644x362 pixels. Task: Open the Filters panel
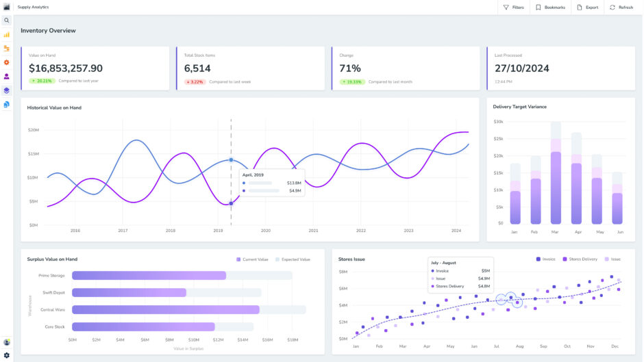coord(513,8)
